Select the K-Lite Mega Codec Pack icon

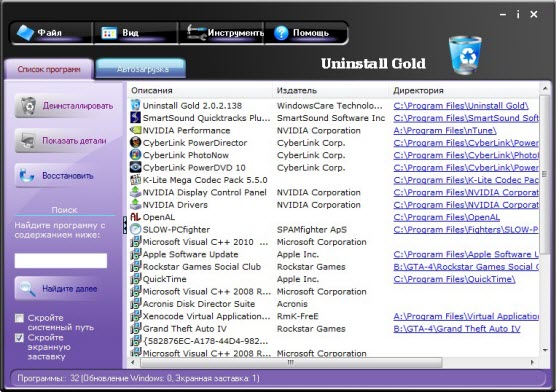pos(135,180)
